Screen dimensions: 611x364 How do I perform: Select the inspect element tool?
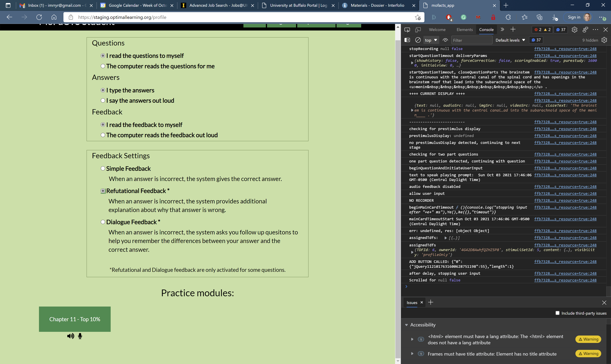point(407,29)
